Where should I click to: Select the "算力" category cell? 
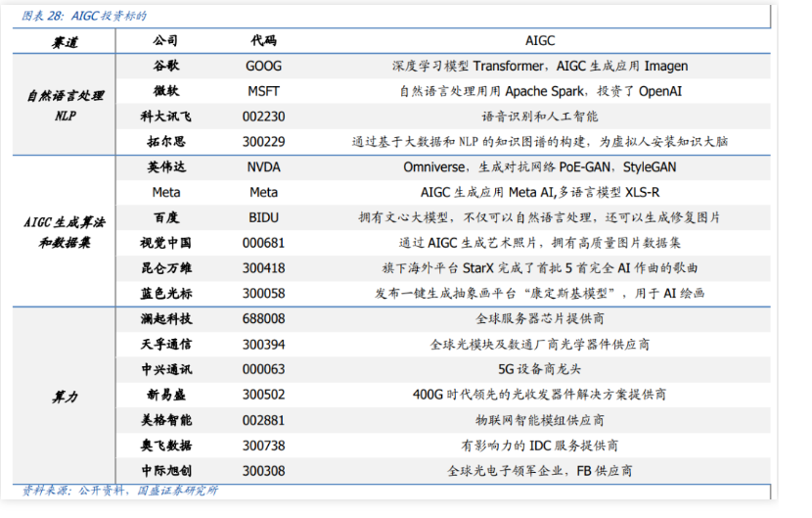click(x=65, y=396)
